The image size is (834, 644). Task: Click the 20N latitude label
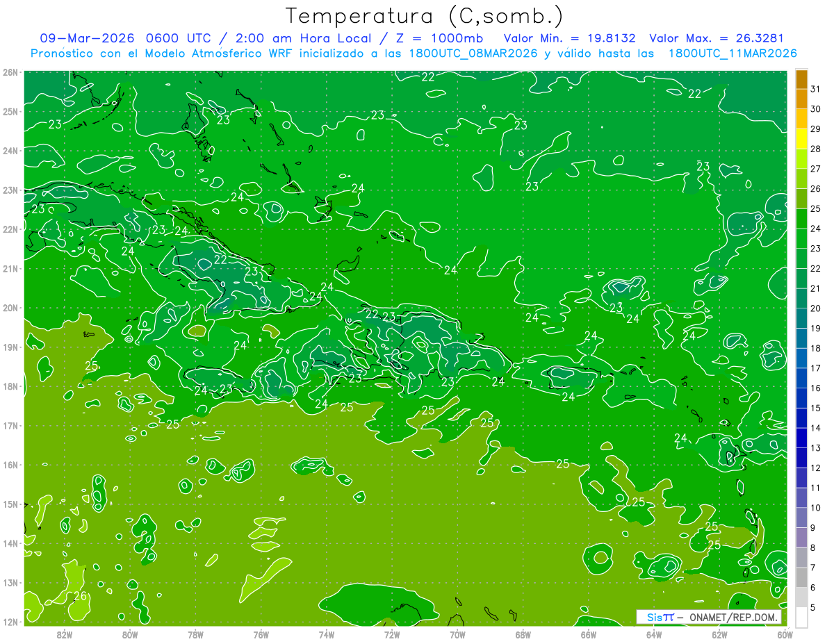click(10, 308)
